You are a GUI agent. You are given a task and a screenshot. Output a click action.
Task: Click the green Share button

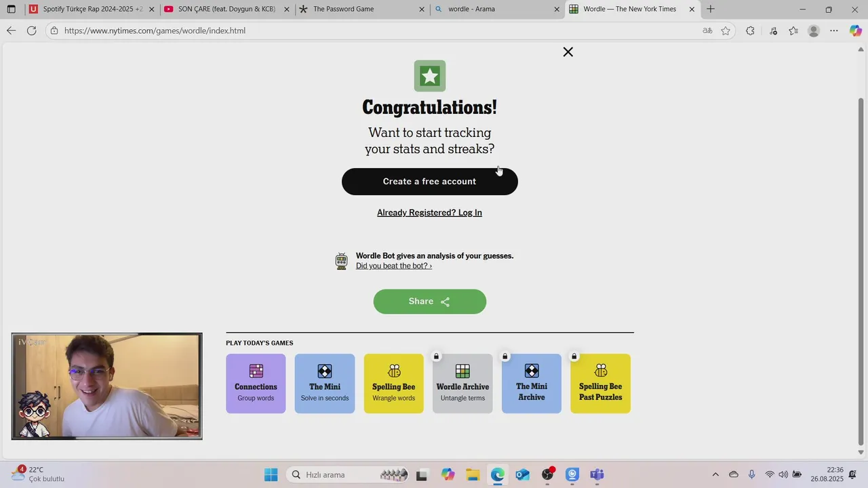430,302
